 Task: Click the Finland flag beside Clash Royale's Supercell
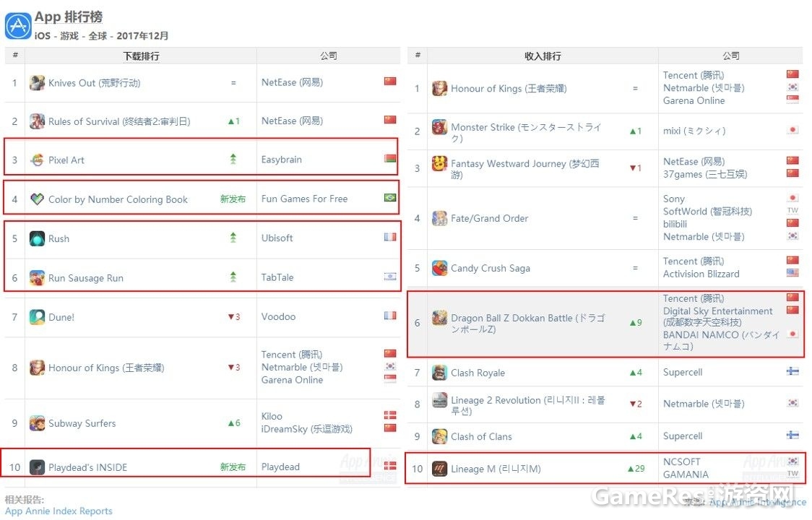(x=792, y=371)
